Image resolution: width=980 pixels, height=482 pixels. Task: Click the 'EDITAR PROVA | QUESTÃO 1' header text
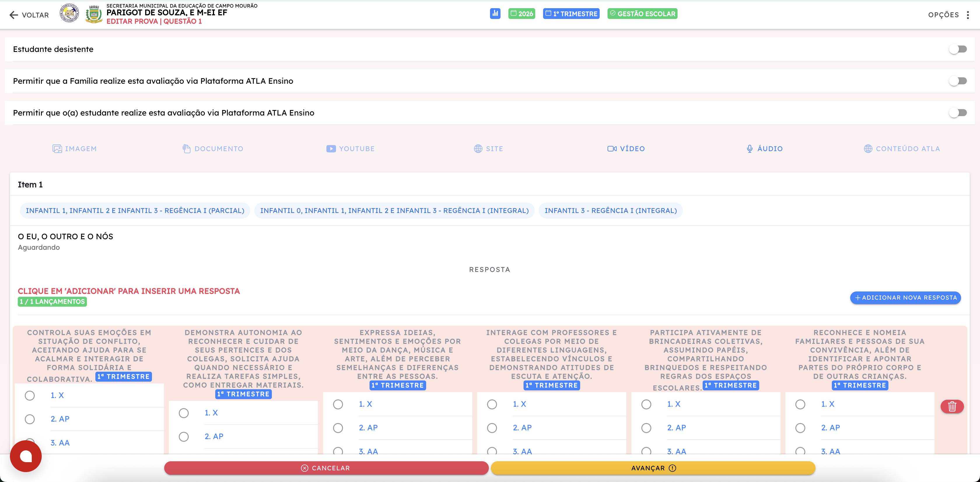point(154,21)
